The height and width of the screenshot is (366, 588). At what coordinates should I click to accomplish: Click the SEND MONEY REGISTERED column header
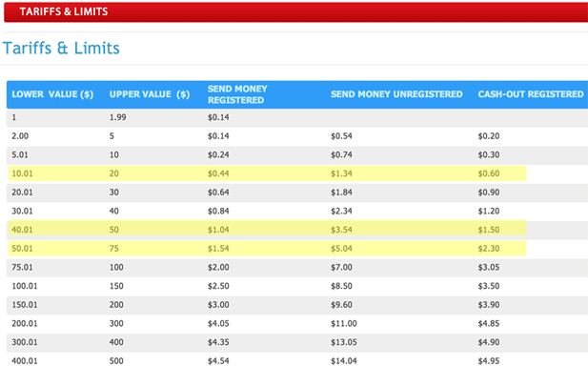[x=237, y=94]
